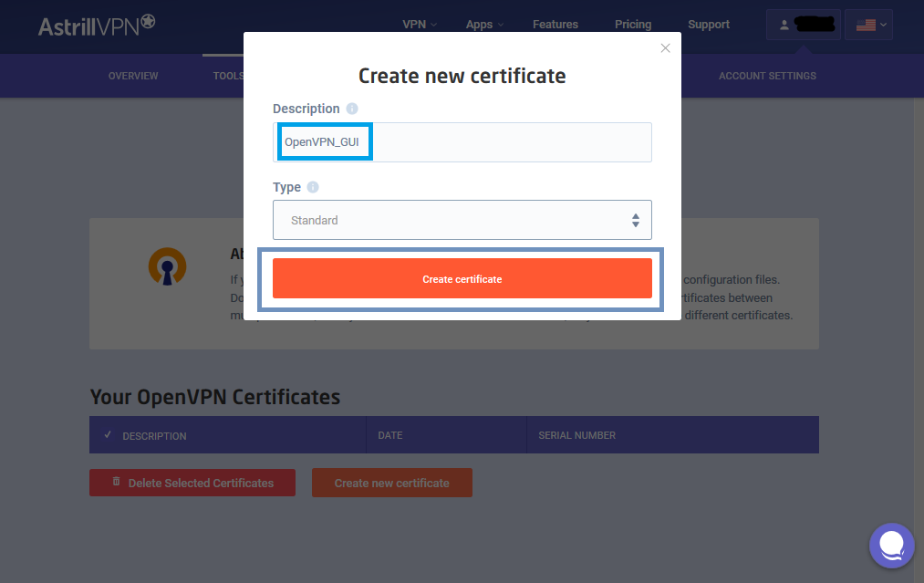Click the Create new certificate page button
This screenshot has height=583, width=924.
[392, 483]
